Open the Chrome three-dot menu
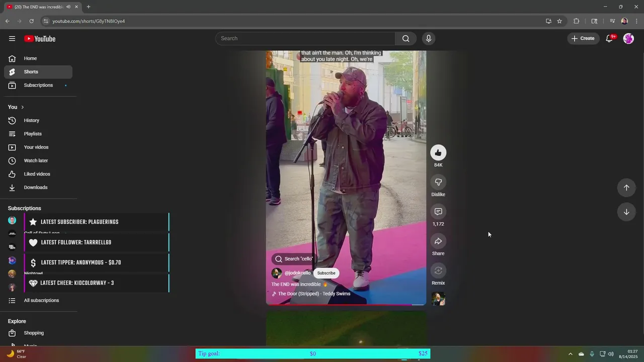The height and width of the screenshot is (362, 644). click(x=637, y=21)
